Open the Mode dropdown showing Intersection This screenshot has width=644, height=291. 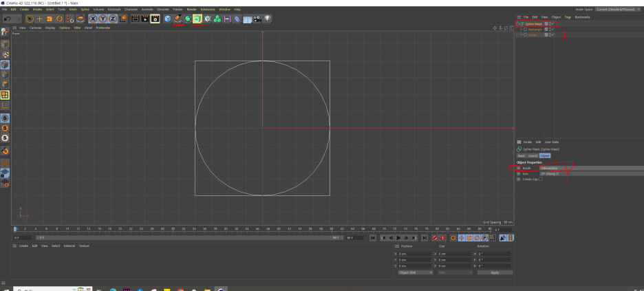click(x=592, y=169)
